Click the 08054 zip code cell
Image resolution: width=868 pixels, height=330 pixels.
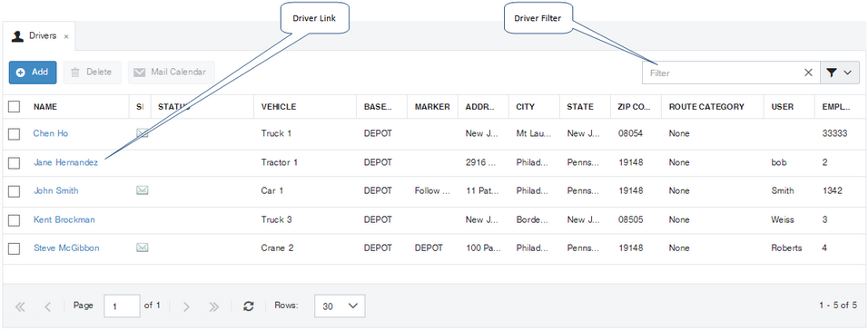(x=630, y=133)
